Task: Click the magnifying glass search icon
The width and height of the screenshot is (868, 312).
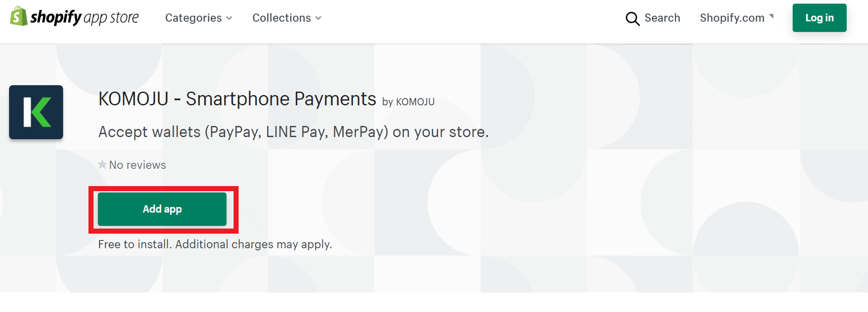Action: click(x=632, y=19)
